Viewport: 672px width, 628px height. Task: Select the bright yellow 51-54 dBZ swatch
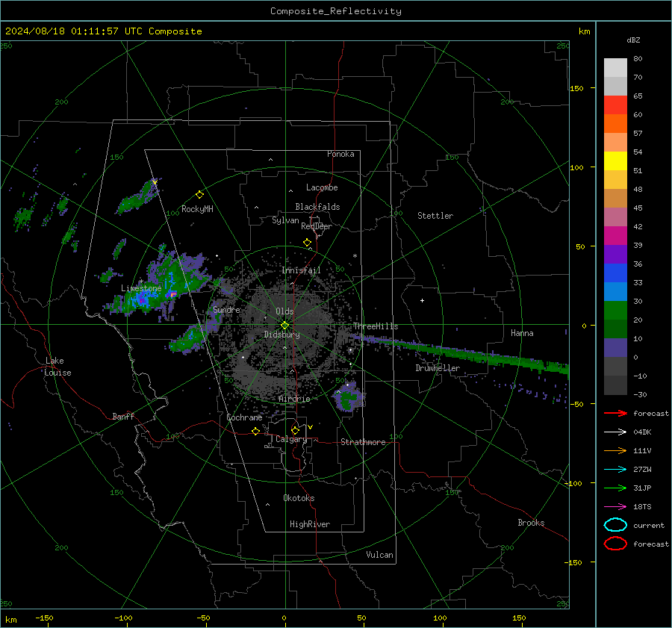click(x=615, y=161)
